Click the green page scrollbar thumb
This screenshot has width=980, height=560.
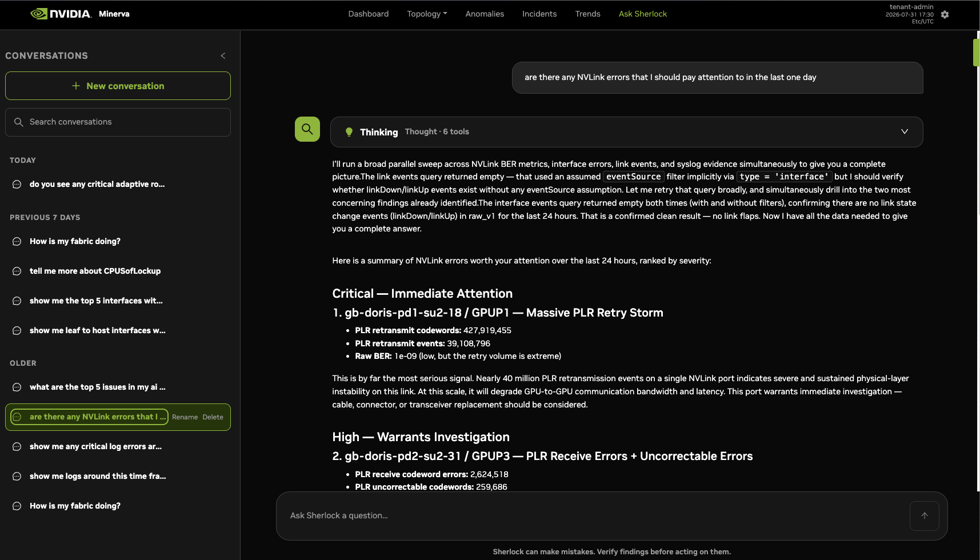pyautogui.click(x=976, y=53)
